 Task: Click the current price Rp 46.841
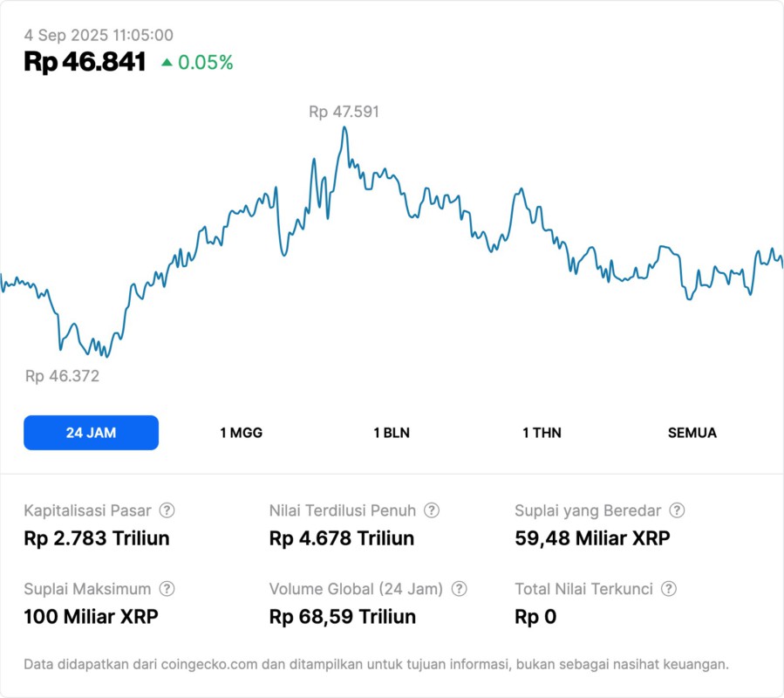pyautogui.click(x=85, y=62)
